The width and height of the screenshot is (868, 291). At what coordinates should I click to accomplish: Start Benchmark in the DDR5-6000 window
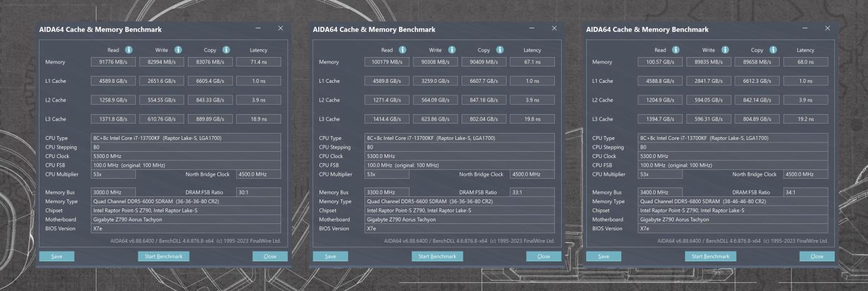pyautogui.click(x=163, y=256)
